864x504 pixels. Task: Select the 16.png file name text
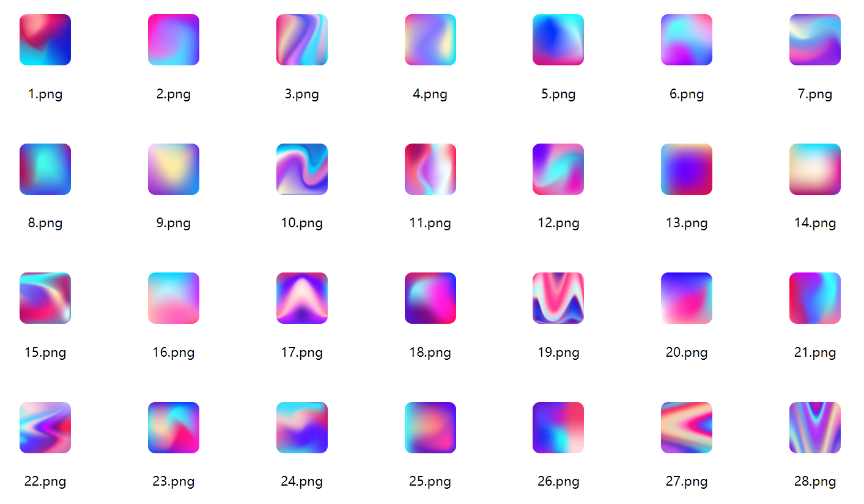click(x=174, y=352)
